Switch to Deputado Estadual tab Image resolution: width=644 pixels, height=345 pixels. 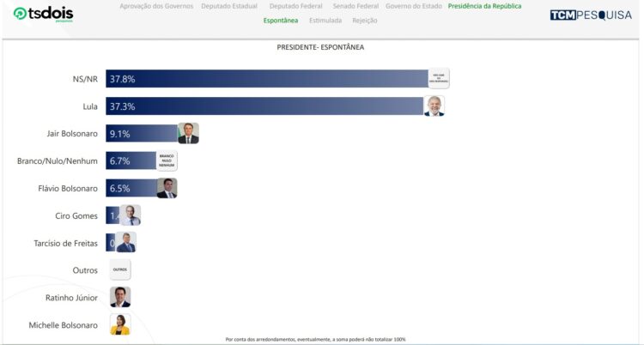tap(230, 6)
